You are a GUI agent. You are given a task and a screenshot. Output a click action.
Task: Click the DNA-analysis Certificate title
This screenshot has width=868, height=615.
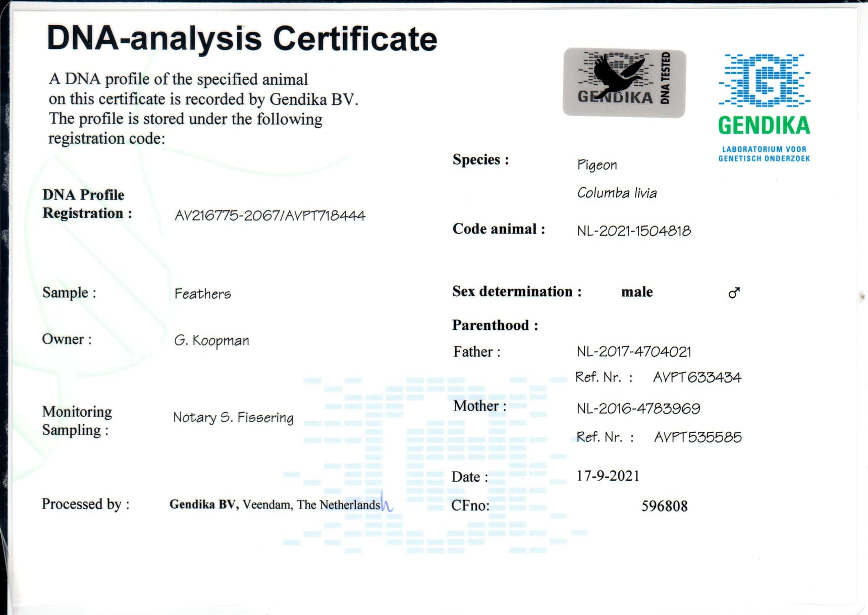[x=242, y=39]
